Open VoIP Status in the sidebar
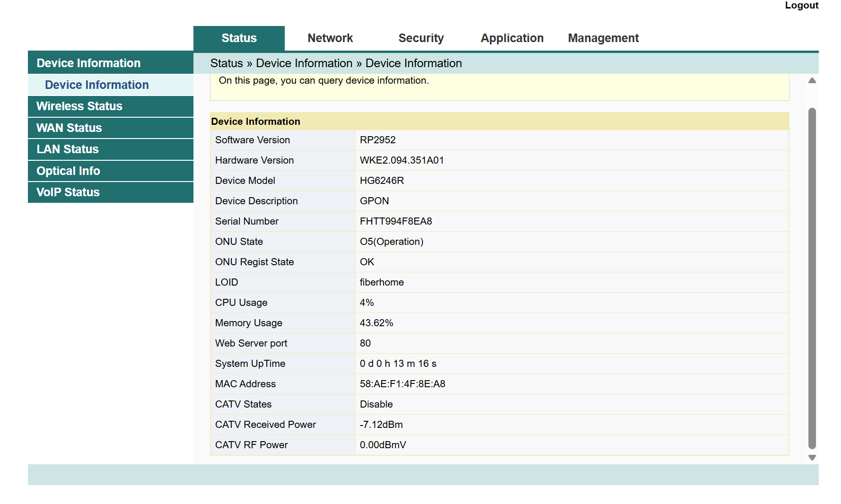 (68, 192)
